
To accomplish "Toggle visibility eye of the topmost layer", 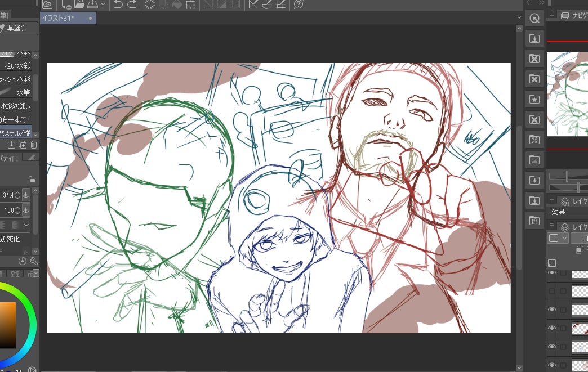I will click(552, 273).
